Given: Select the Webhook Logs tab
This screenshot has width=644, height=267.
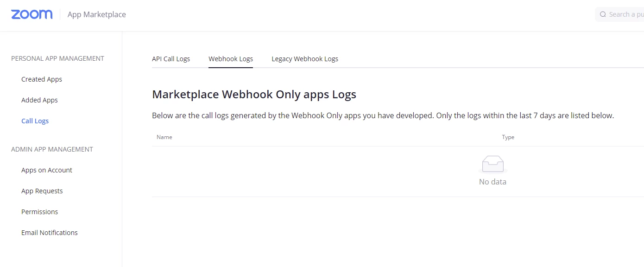Looking at the screenshot, I should [231, 59].
